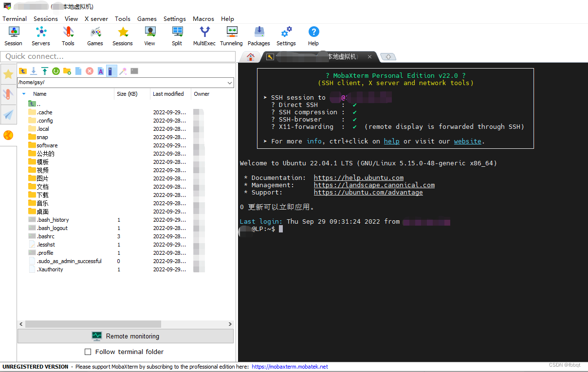Open the ubuntu.com/advantage link

[x=368, y=193]
